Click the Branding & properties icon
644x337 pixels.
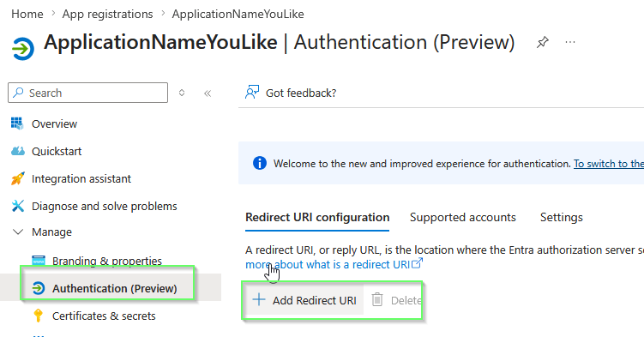point(39,260)
